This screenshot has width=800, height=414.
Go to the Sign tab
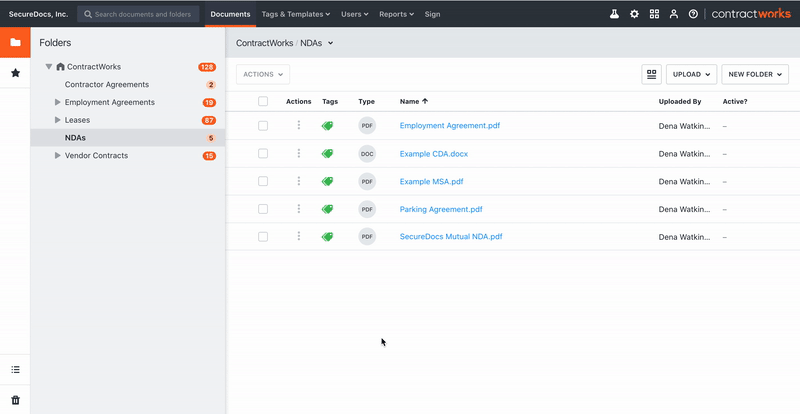(x=432, y=14)
